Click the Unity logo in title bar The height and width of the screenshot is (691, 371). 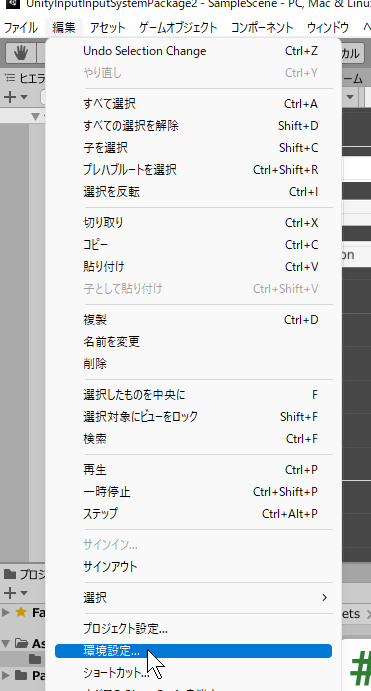(12, 4)
